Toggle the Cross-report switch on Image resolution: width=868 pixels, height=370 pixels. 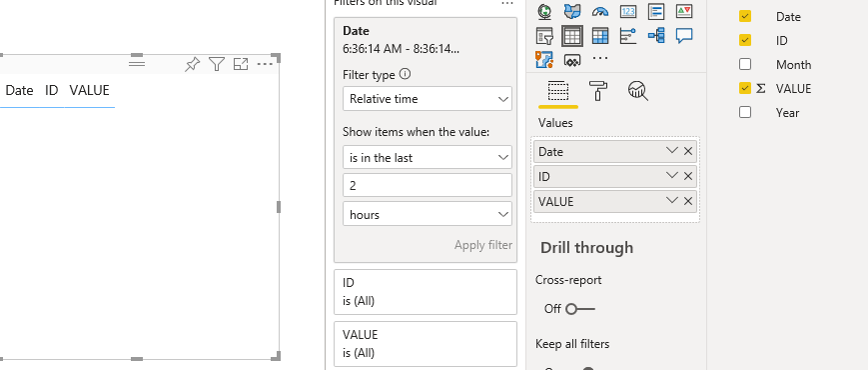pyautogui.click(x=580, y=309)
